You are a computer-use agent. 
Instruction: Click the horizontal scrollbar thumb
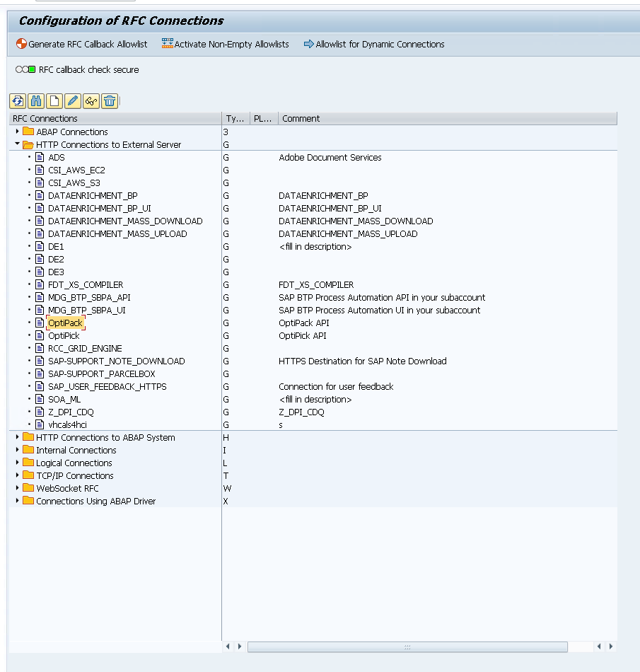(407, 647)
